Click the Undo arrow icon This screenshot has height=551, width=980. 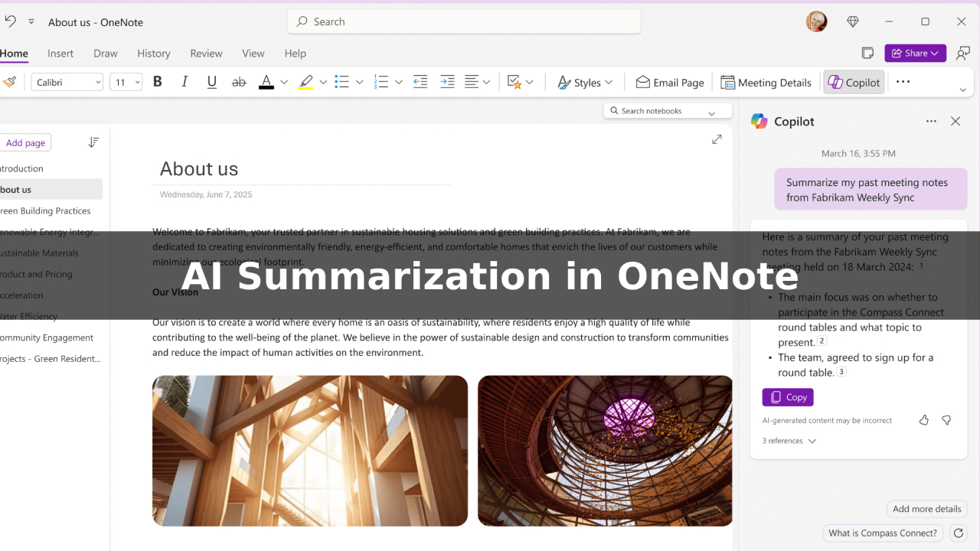11,21
